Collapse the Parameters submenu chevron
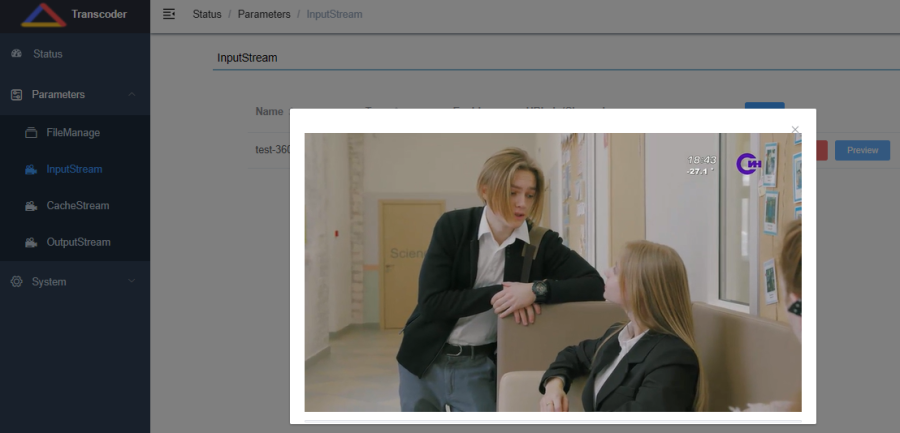This screenshot has width=900, height=433. pyautogui.click(x=132, y=94)
